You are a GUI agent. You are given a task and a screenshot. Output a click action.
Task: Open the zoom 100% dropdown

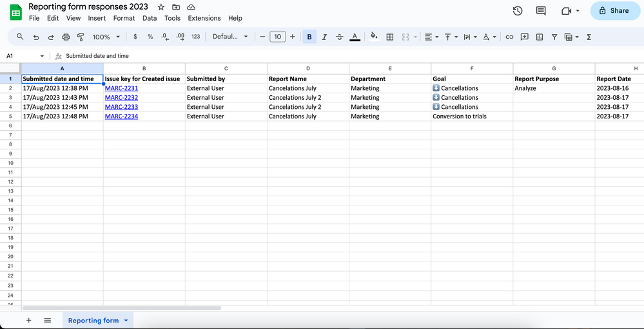click(106, 37)
